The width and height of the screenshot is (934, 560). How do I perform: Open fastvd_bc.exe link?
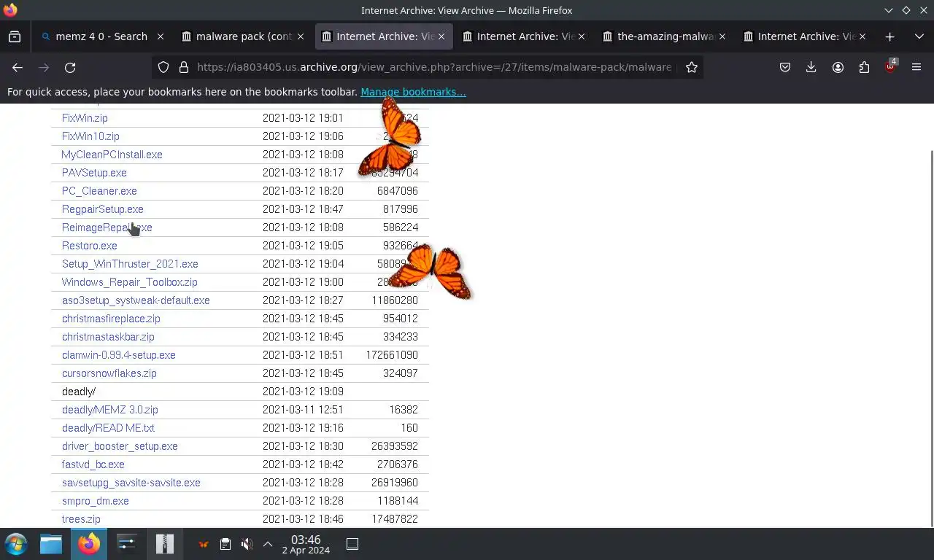point(93,464)
